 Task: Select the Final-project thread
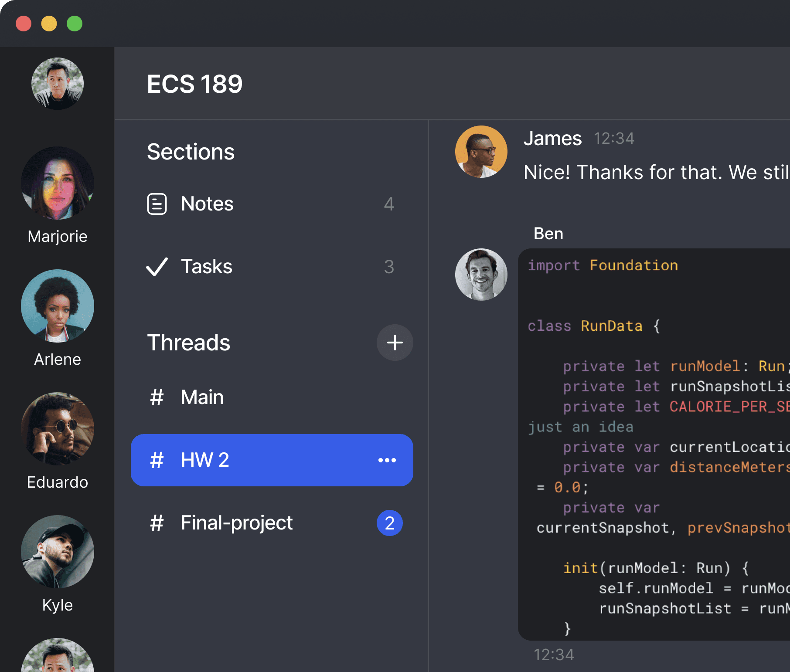tap(272, 523)
